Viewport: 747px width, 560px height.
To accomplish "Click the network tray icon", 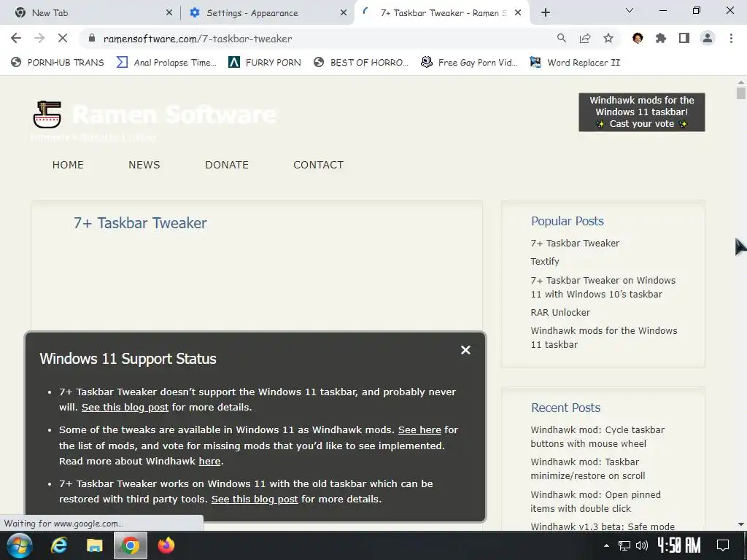I will point(624,545).
